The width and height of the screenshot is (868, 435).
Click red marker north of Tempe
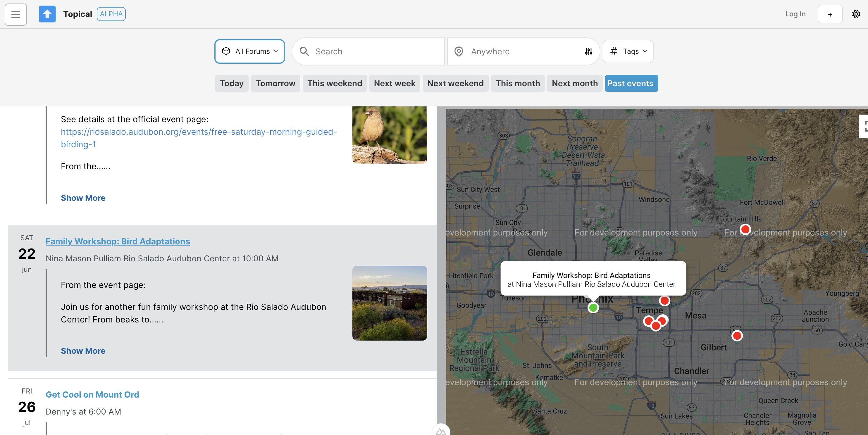[664, 301]
